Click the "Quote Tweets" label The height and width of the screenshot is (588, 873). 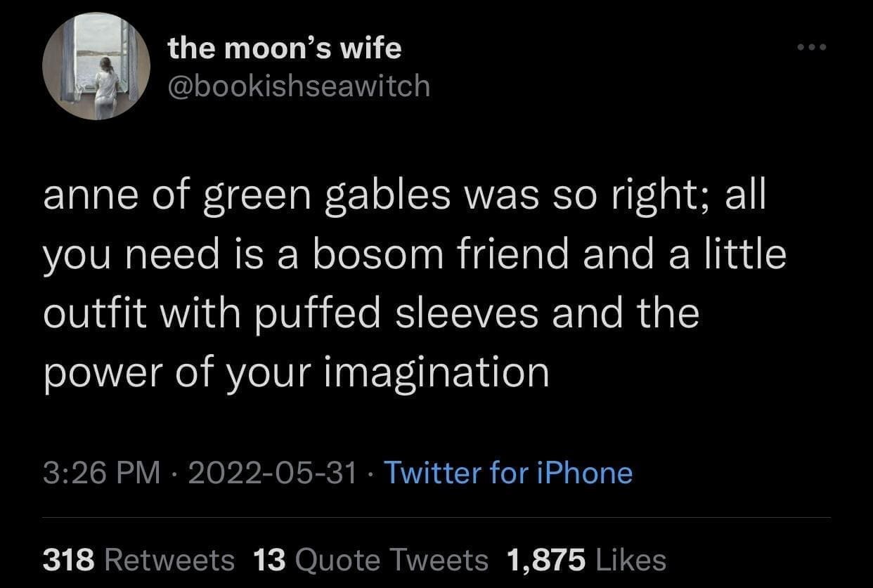391,560
